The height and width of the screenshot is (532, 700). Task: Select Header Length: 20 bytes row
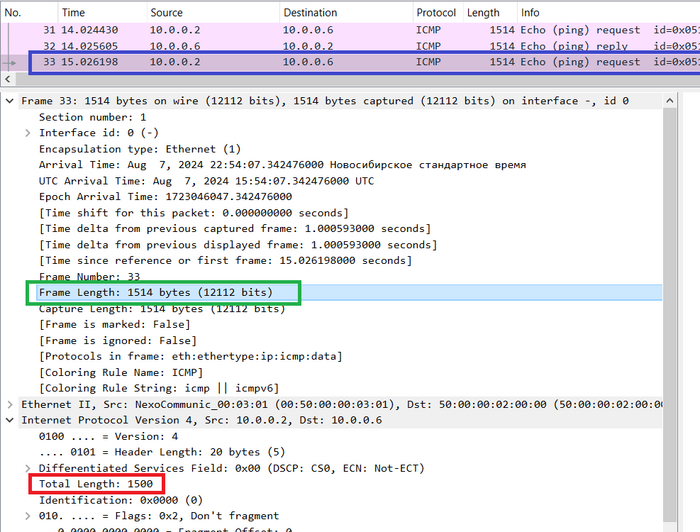(162, 452)
